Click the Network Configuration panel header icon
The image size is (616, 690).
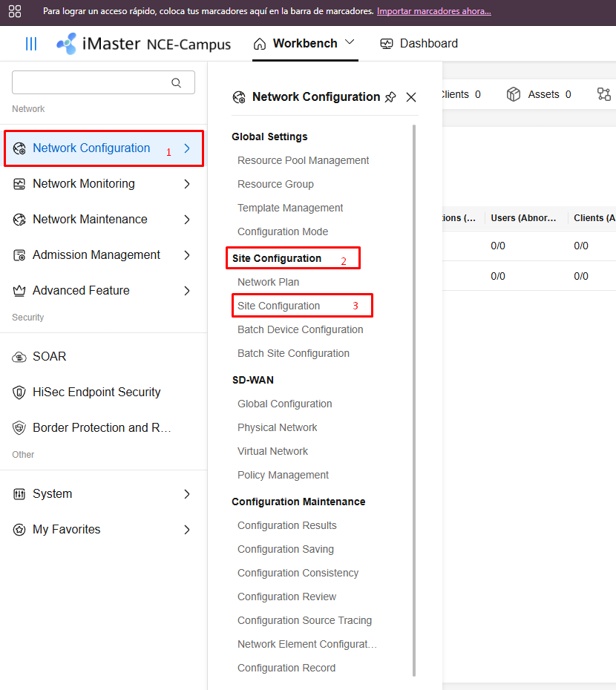click(x=239, y=97)
